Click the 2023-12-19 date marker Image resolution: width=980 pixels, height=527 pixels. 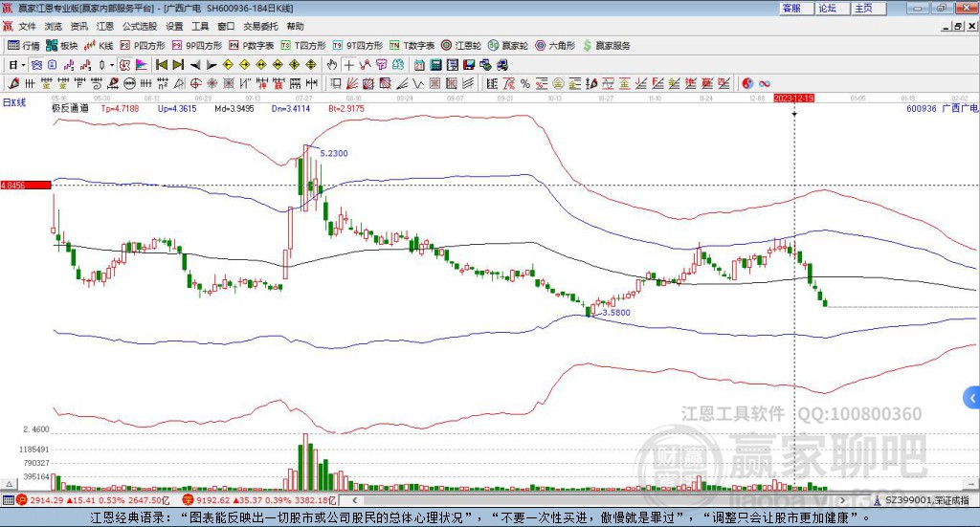point(793,98)
